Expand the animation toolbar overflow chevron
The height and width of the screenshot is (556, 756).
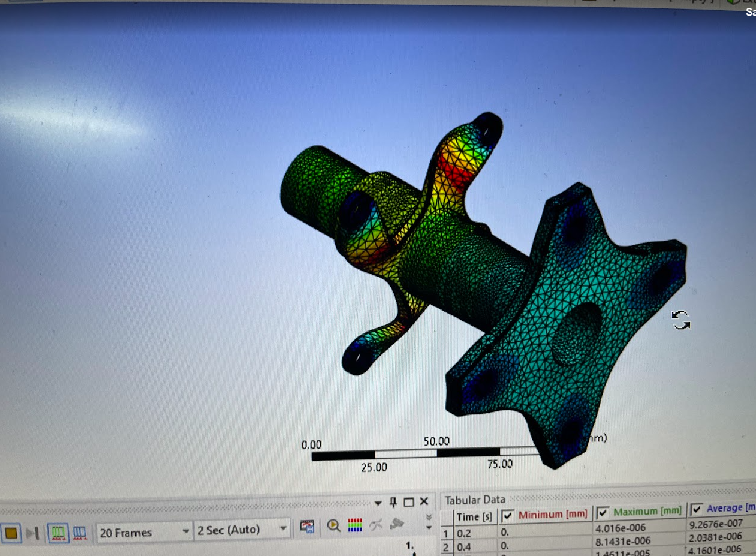(429, 521)
